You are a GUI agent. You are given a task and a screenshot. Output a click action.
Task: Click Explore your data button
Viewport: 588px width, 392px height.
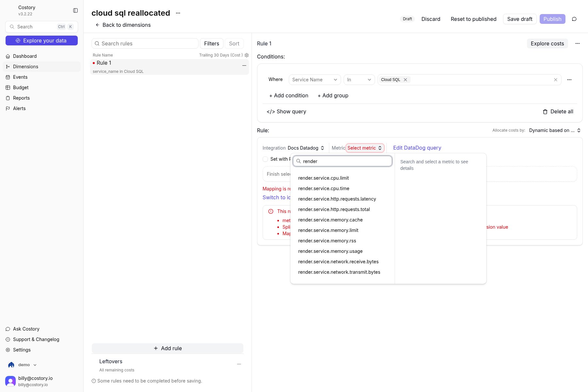(x=41, y=41)
